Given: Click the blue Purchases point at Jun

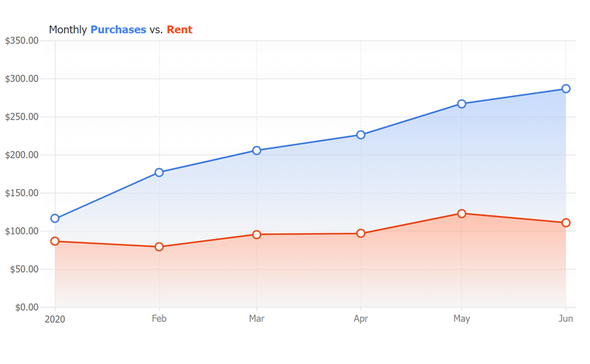Looking at the screenshot, I should point(566,88).
